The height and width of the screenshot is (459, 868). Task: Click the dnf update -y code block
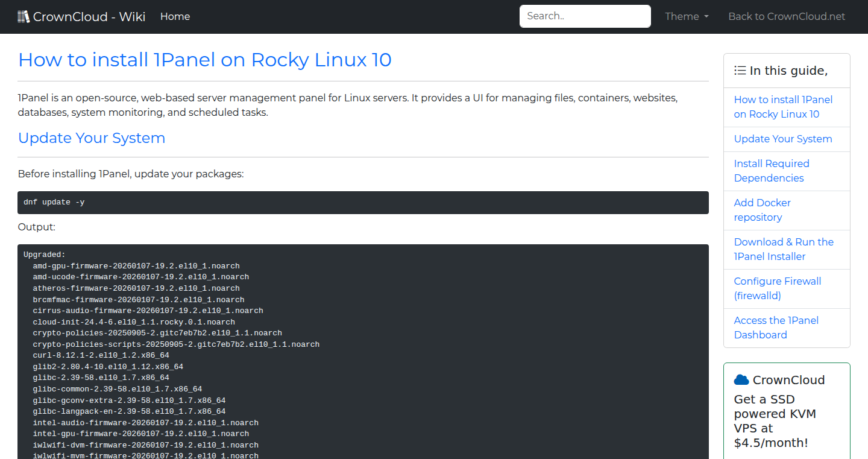coord(363,203)
